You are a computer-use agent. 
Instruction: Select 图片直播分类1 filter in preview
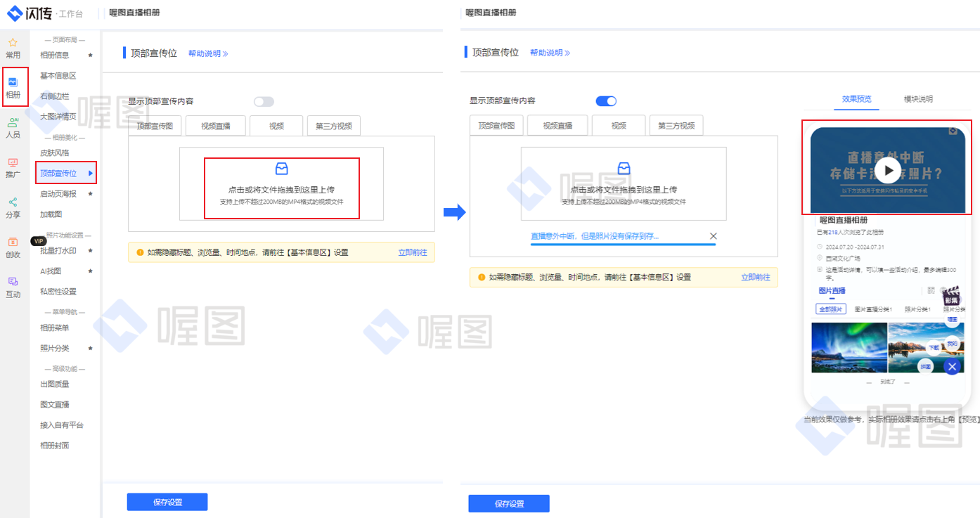coord(873,309)
